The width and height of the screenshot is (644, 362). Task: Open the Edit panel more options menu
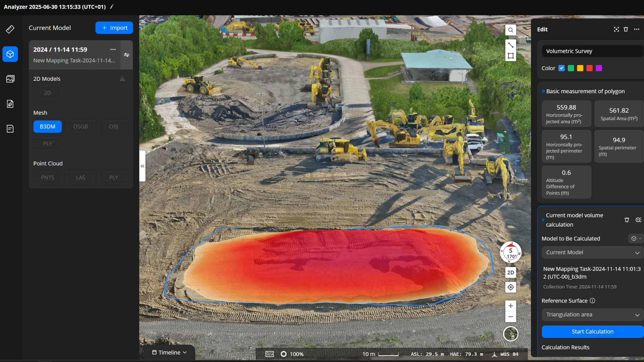(x=637, y=29)
